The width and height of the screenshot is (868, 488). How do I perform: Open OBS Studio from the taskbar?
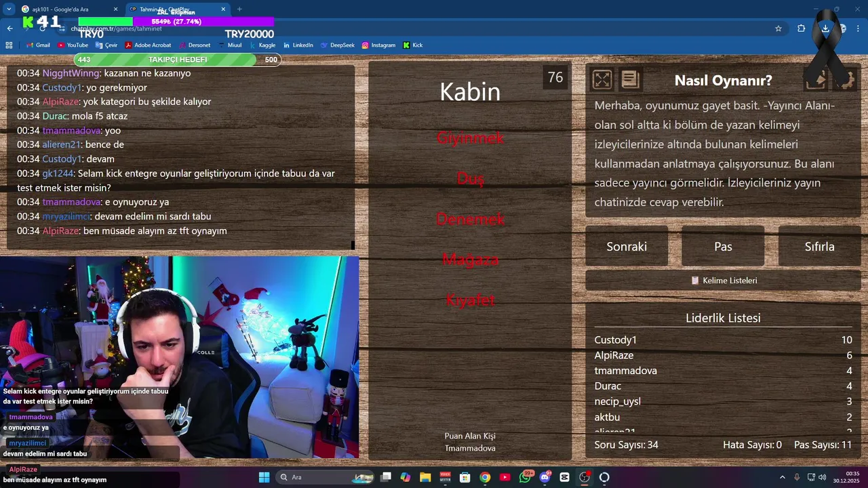(x=585, y=477)
